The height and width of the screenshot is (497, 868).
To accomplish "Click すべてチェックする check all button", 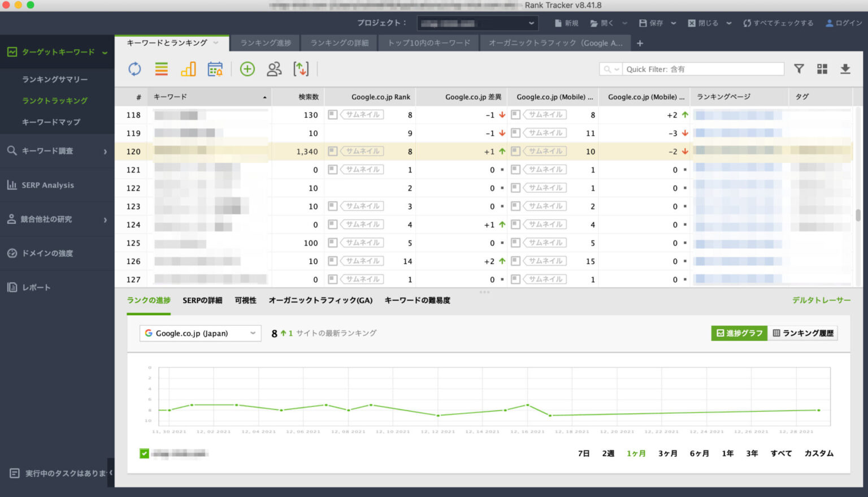I will [x=778, y=23].
